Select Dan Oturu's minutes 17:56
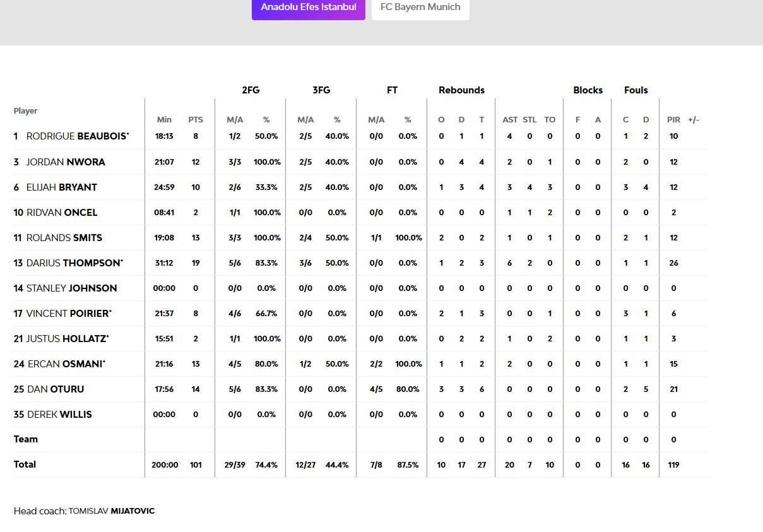 164,389
